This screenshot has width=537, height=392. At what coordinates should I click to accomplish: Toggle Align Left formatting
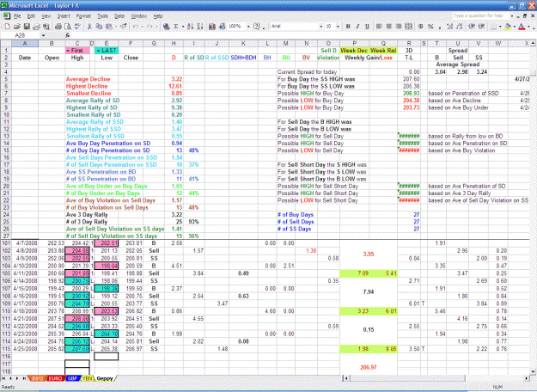(x=379, y=27)
